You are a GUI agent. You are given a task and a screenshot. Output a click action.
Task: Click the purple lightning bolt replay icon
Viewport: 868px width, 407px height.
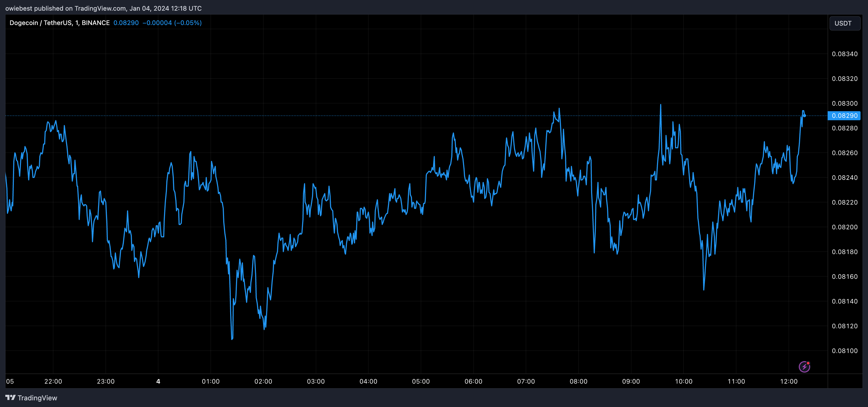(x=804, y=367)
